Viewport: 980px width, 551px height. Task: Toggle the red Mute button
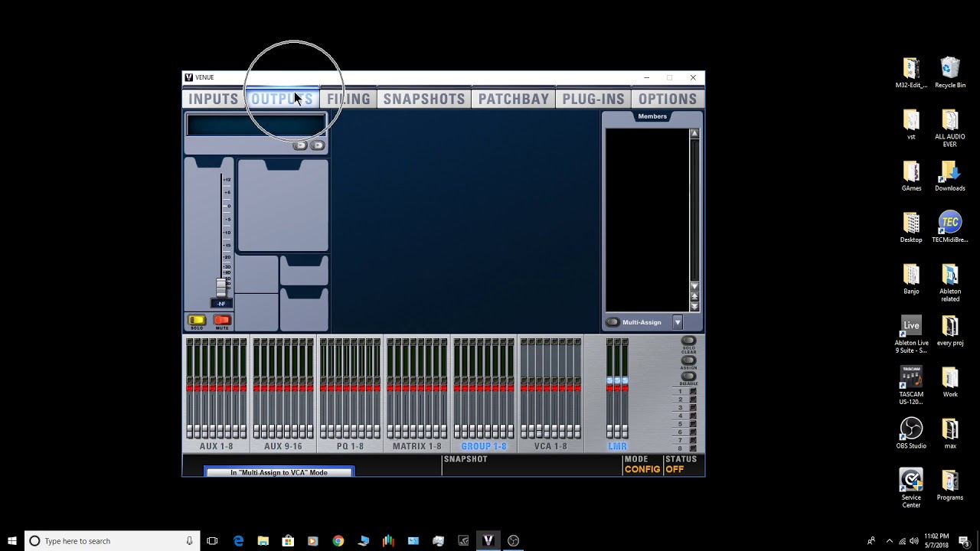(222, 321)
